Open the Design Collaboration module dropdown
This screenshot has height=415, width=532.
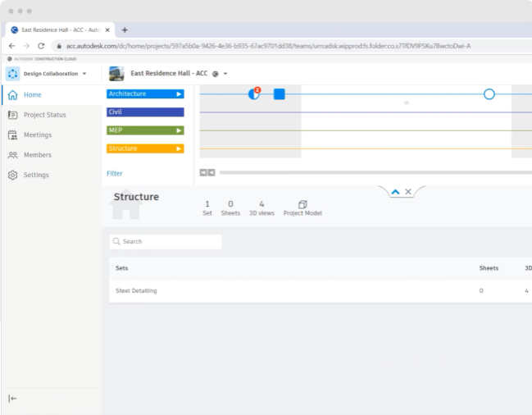tap(84, 74)
